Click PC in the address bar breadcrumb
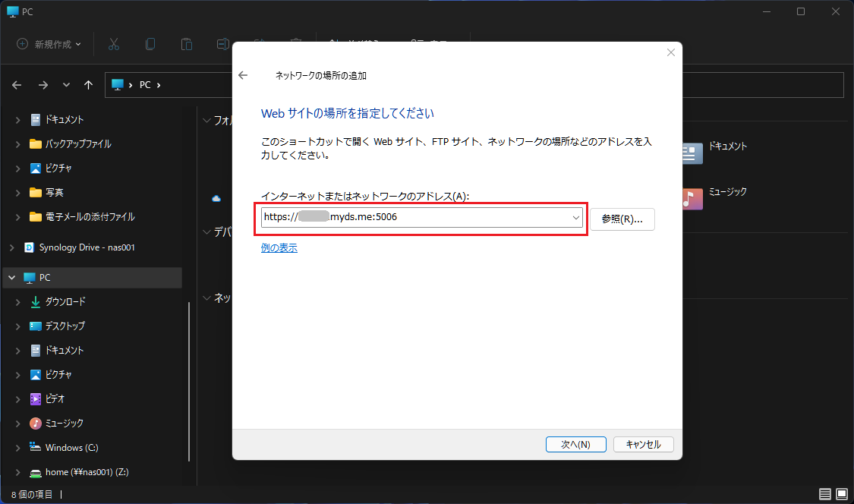The width and height of the screenshot is (854, 504). (145, 85)
